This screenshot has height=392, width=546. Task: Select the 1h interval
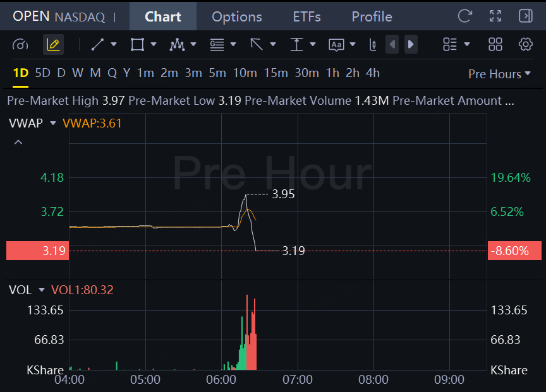332,73
